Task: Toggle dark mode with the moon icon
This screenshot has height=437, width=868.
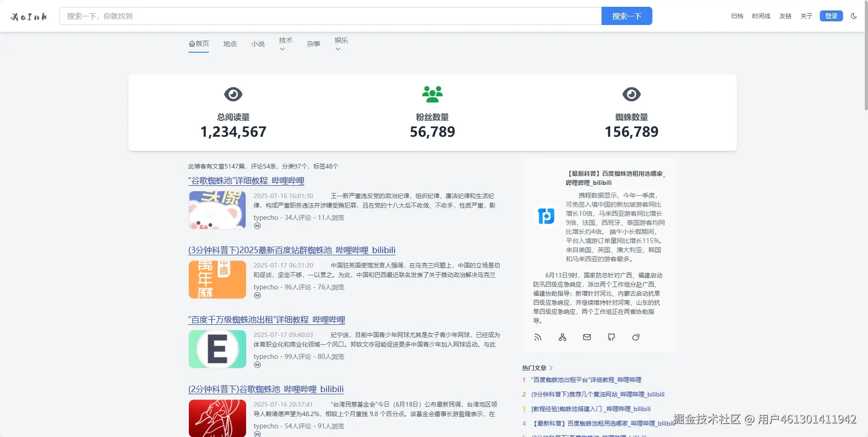Action: [854, 16]
